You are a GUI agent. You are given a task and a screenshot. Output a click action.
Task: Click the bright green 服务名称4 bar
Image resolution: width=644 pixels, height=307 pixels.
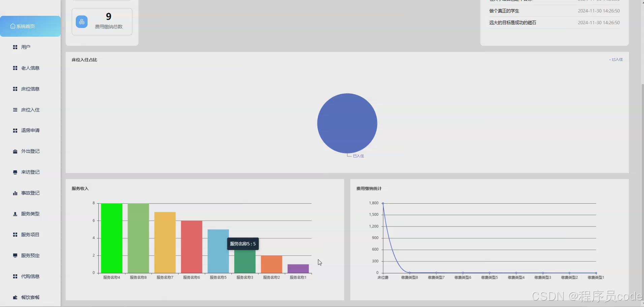coord(111,238)
